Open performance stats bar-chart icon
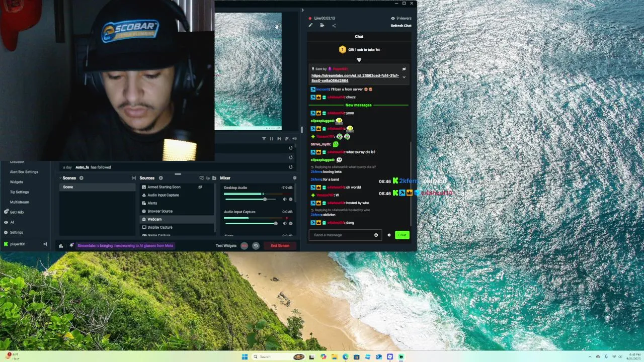Viewport: 644px width, 362px height. (61, 246)
